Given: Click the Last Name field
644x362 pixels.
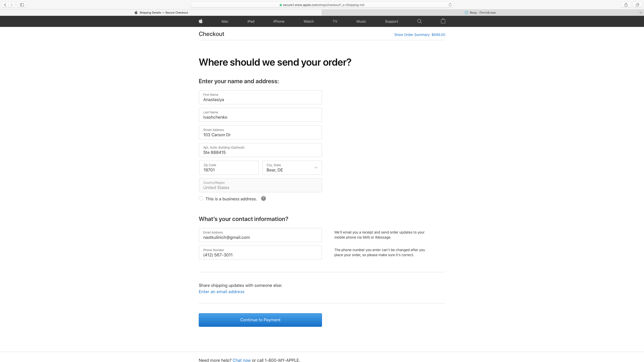Looking at the screenshot, I should pos(260,115).
